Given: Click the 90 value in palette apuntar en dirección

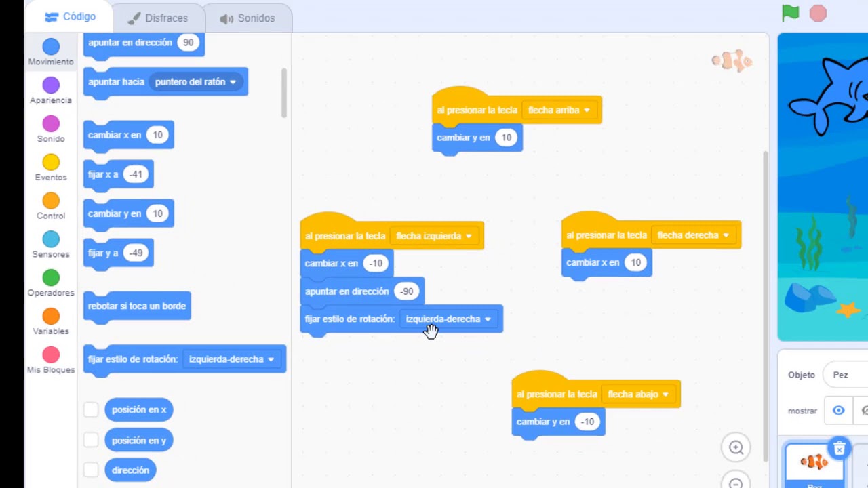Looking at the screenshot, I should click(x=188, y=42).
